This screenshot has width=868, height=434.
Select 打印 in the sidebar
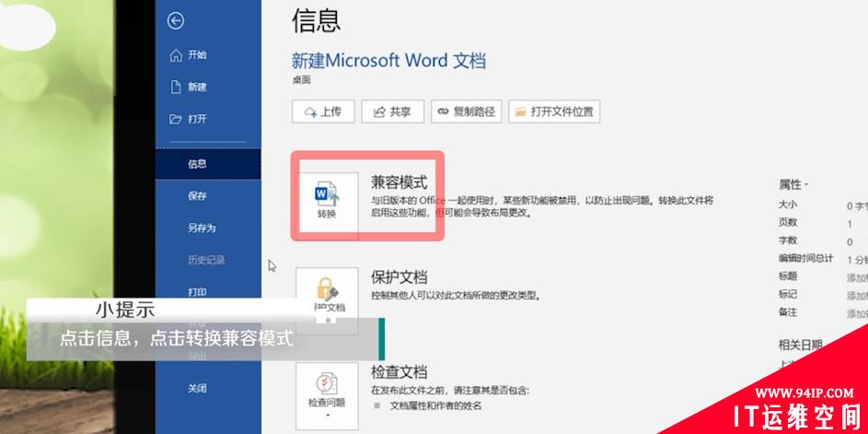pyautogui.click(x=197, y=291)
